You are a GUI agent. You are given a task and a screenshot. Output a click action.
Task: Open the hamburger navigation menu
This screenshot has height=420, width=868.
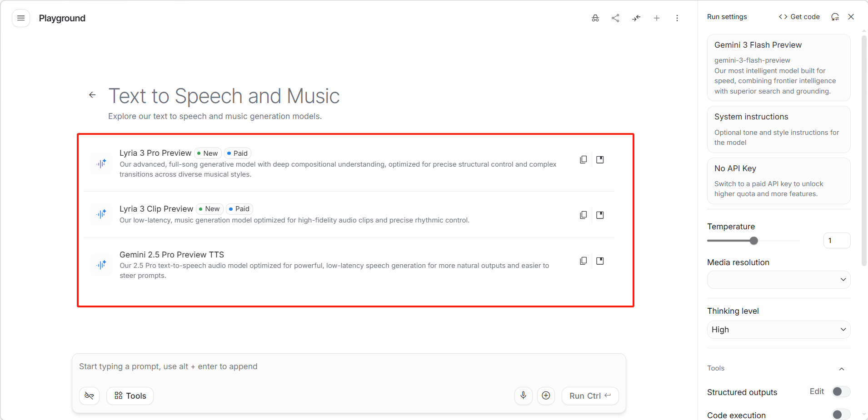(x=21, y=18)
